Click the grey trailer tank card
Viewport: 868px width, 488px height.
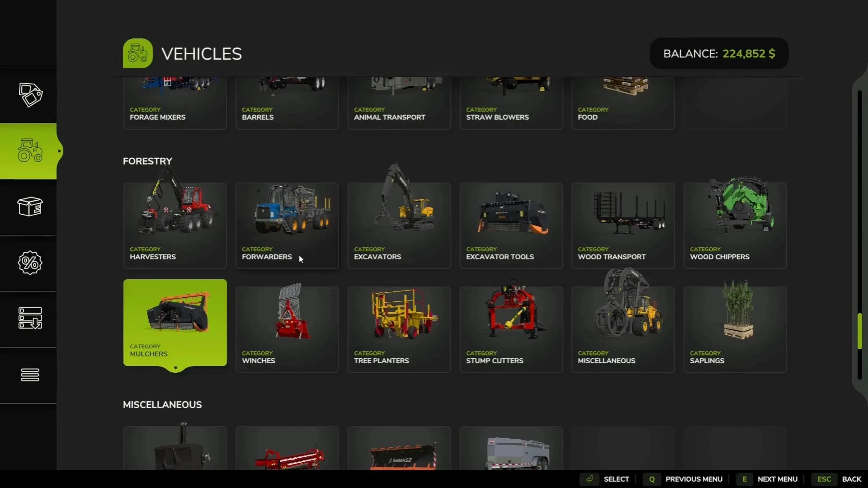pos(511,448)
